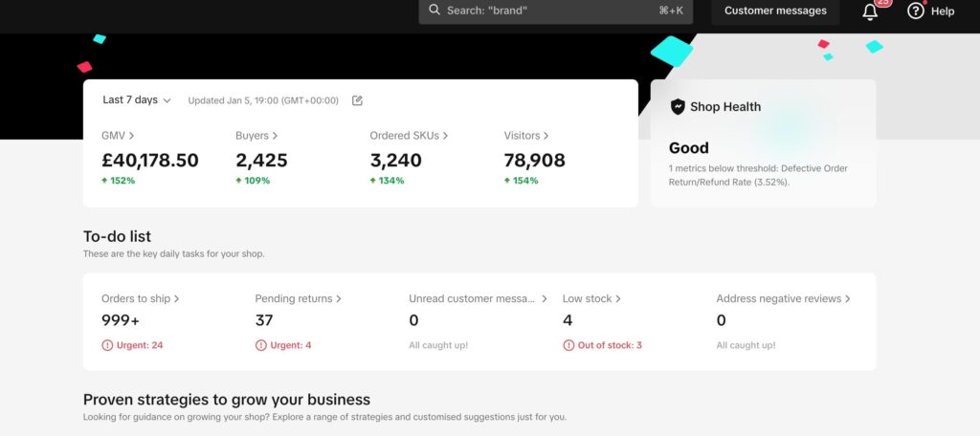Open the Unread customer messages task
This screenshot has height=436, width=980.
coord(478,299)
